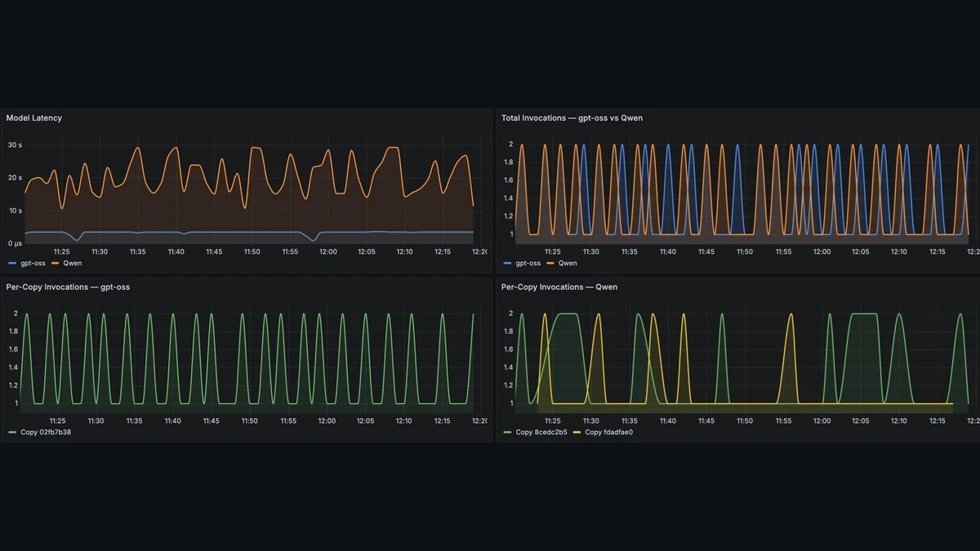Click 1.8 label in gpt-oss Per-Copy chart
Viewport: 980px width, 551px height.
click(12, 331)
